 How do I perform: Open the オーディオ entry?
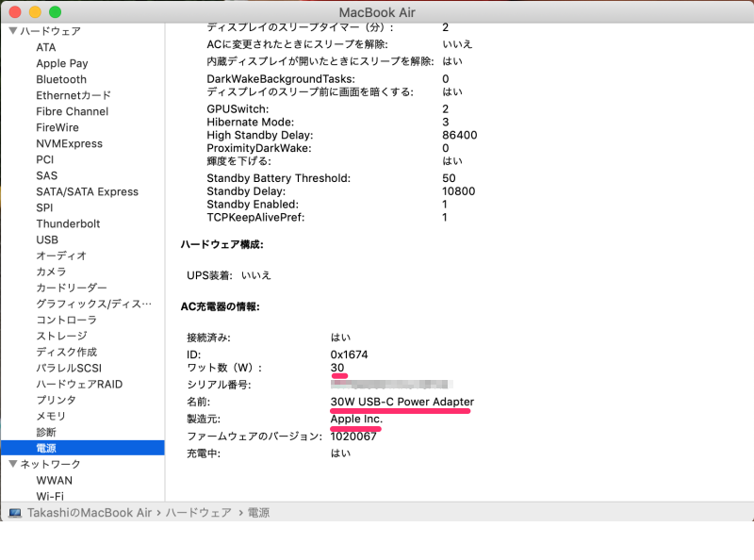point(61,255)
